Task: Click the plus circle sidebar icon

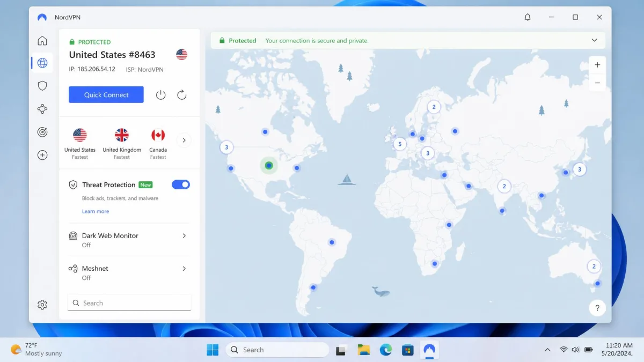Action: tap(42, 155)
